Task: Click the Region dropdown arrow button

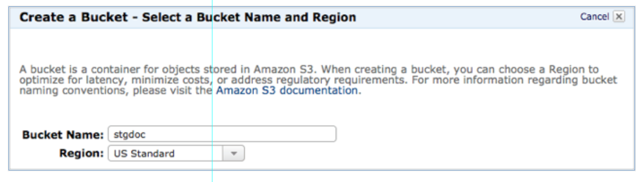Action: click(233, 154)
